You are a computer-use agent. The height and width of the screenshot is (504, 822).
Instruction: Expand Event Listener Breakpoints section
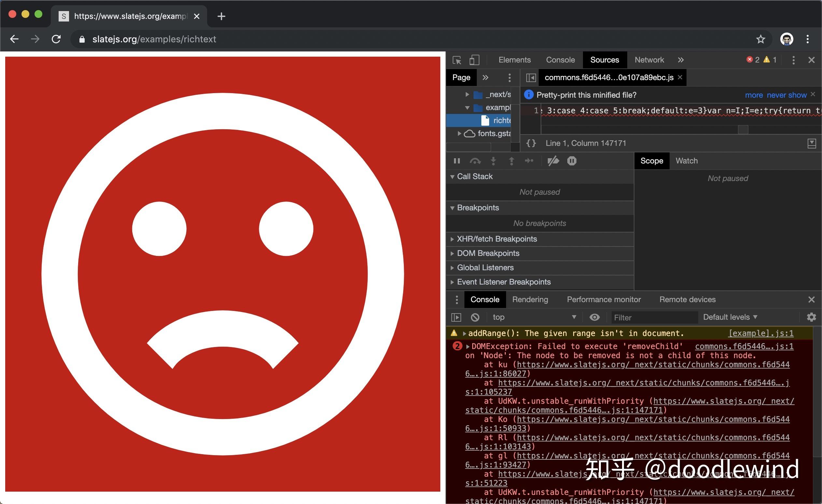pyautogui.click(x=540, y=282)
